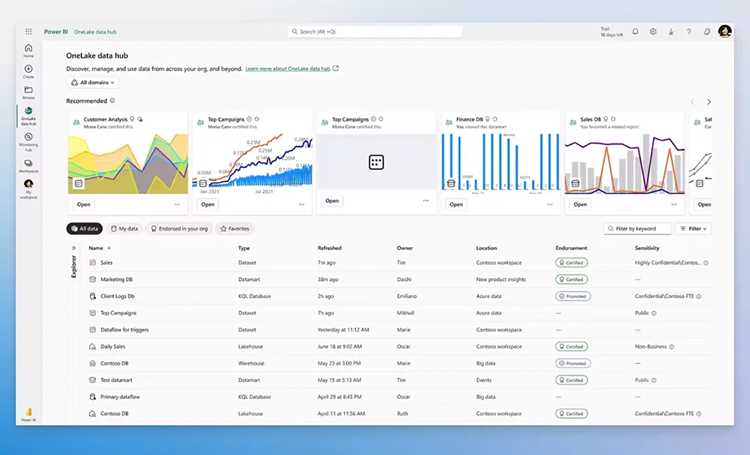Open the Marketing DB row
The height and width of the screenshot is (455, 750).
399,279
